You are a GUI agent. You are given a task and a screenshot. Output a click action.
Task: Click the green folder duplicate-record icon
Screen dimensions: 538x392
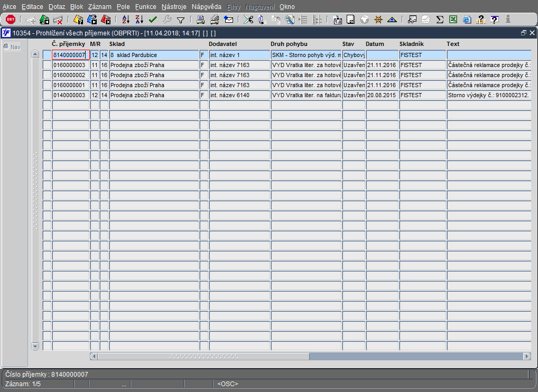point(44,20)
